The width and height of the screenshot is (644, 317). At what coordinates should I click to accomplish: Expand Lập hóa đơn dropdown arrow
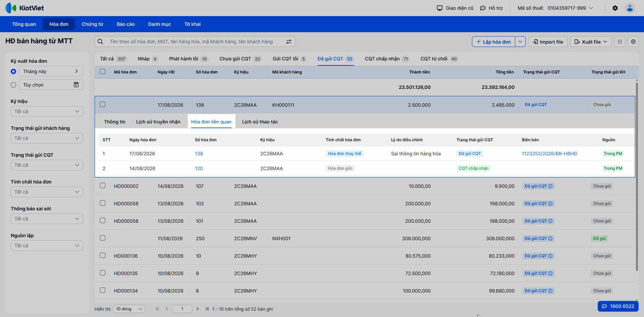pos(520,42)
